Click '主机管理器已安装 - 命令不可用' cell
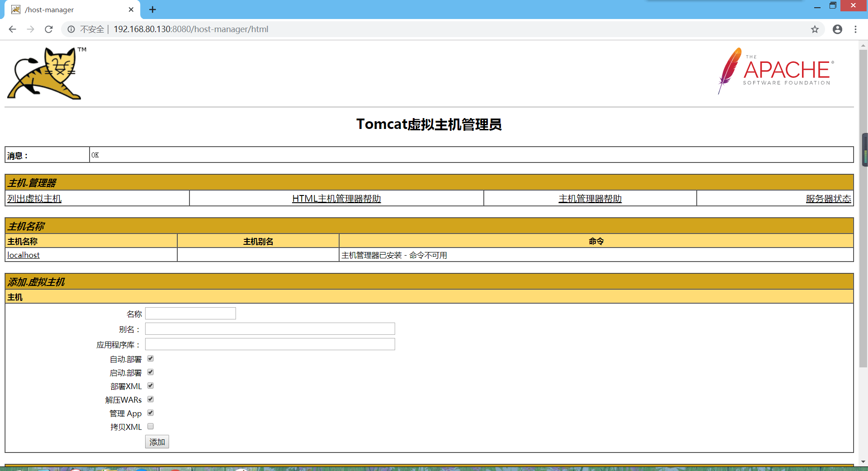 596,255
